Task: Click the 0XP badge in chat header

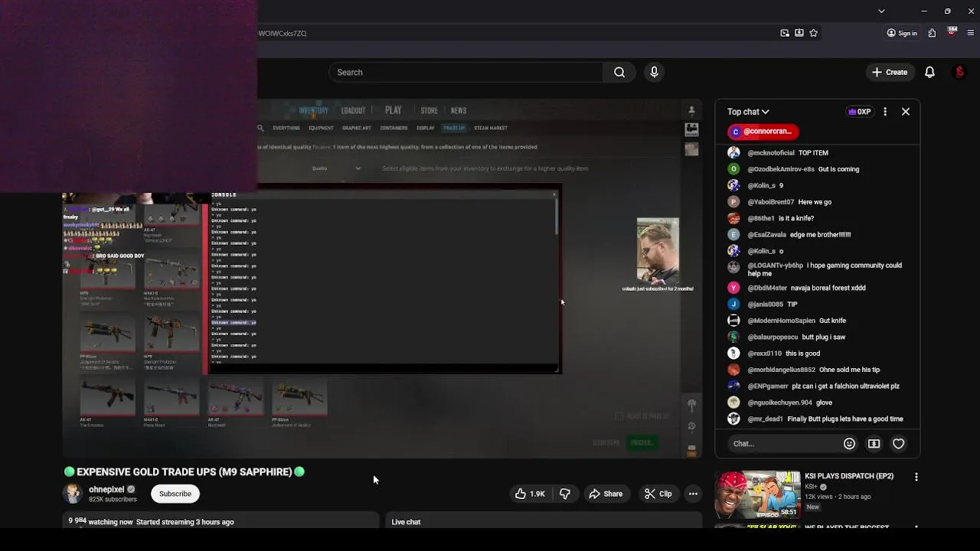Action: (x=859, y=112)
